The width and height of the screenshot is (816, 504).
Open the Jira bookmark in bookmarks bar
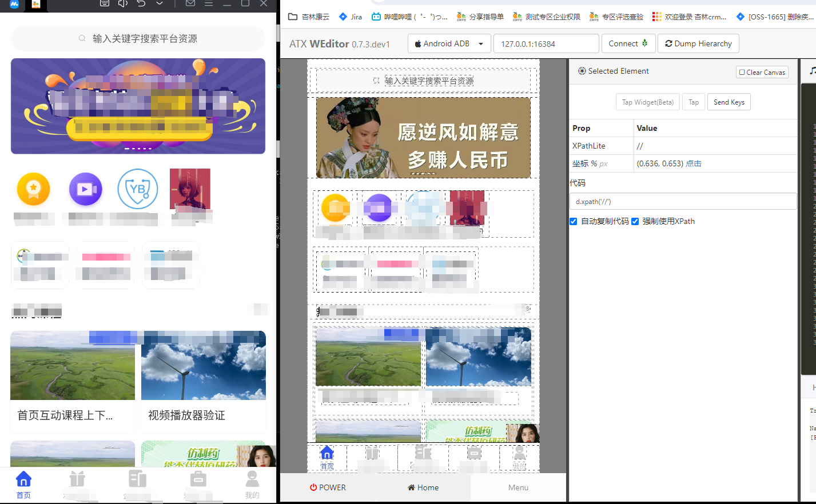tap(350, 17)
